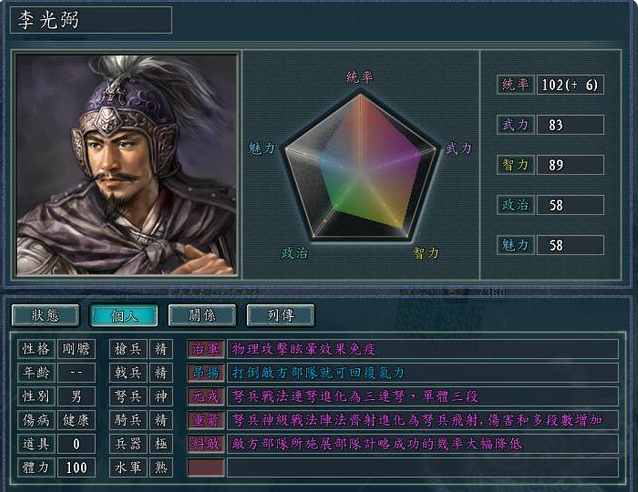Click the 弩兵 aptitude label

(x=128, y=396)
